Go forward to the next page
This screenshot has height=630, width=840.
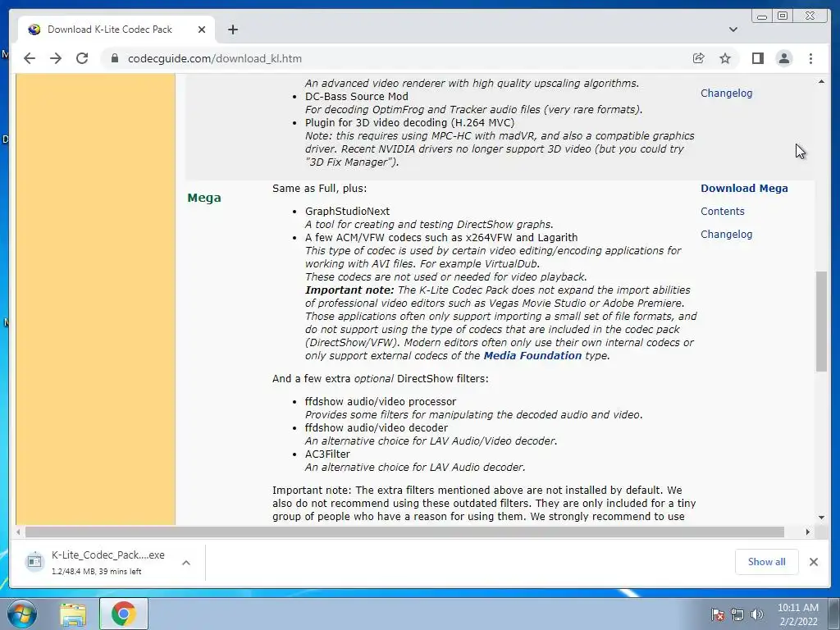(56, 58)
